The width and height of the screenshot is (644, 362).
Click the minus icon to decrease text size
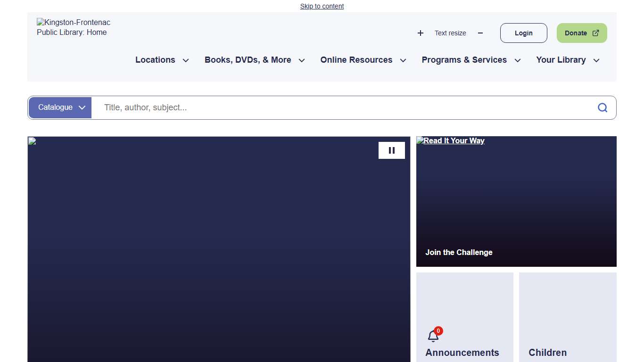pyautogui.click(x=480, y=33)
